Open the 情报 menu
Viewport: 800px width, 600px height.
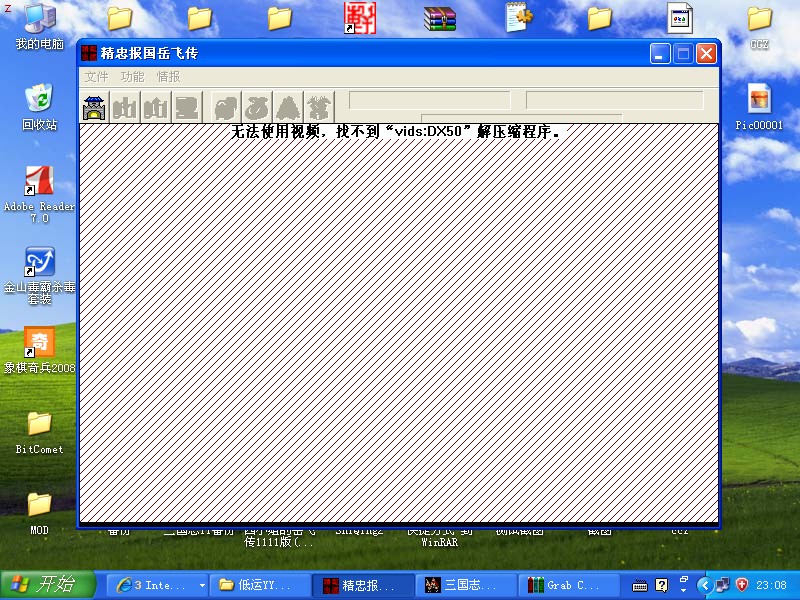coord(169,77)
